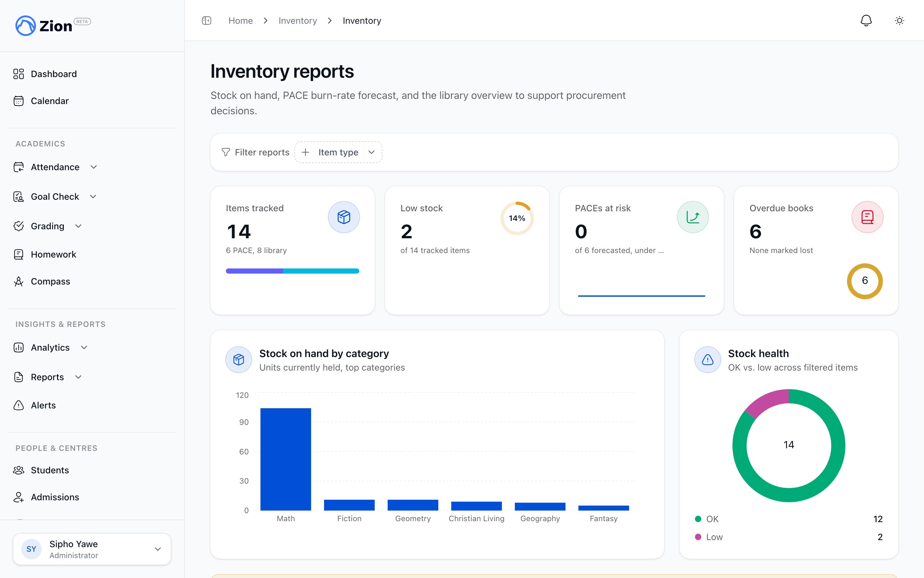Click the Math bar in the chart
Screen dimensions: 924x578
pyautogui.click(x=286, y=459)
